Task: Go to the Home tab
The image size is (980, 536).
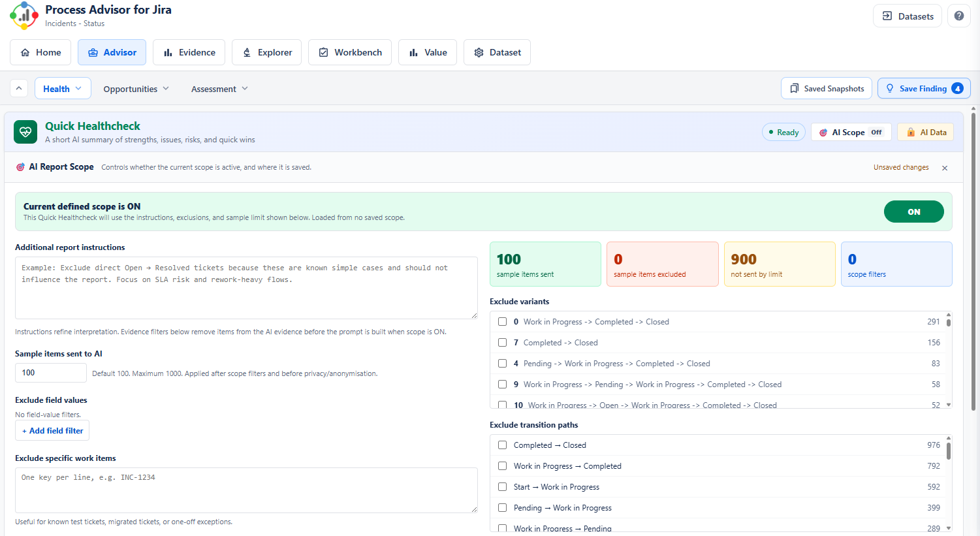Action: pyautogui.click(x=40, y=52)
